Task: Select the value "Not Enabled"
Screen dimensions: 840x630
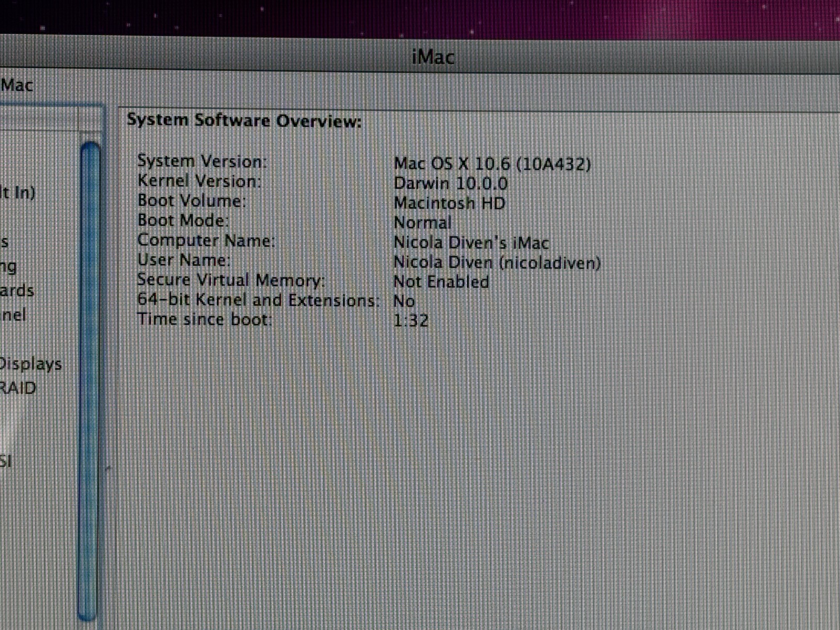Action: 442,282
